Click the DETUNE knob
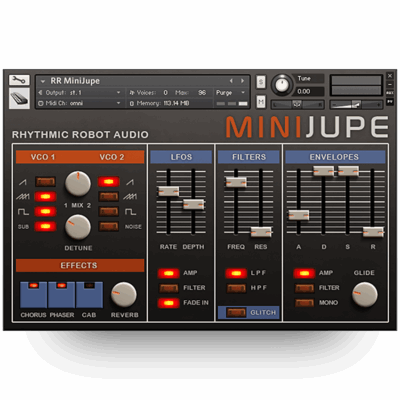Screen dimensions: 400x400 click(x=78, y=227)
